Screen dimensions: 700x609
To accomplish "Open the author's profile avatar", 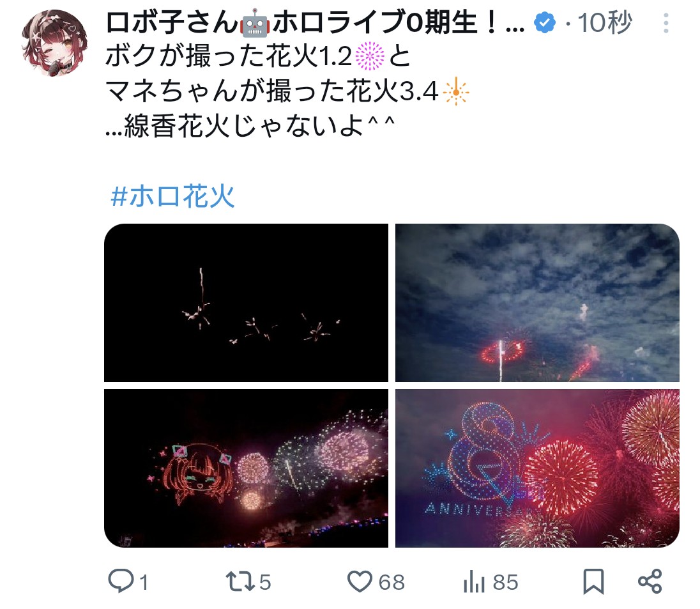I will [54, 43].
